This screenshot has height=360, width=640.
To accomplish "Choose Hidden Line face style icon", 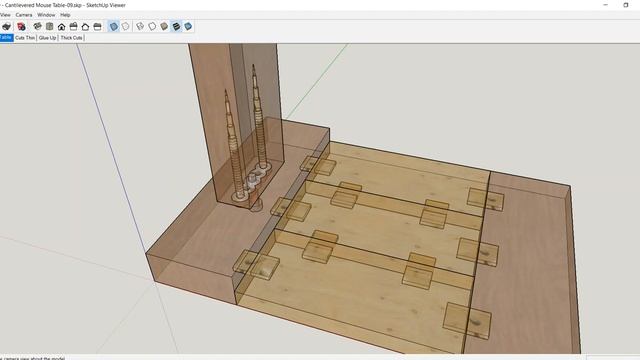I will pos(152,27).
